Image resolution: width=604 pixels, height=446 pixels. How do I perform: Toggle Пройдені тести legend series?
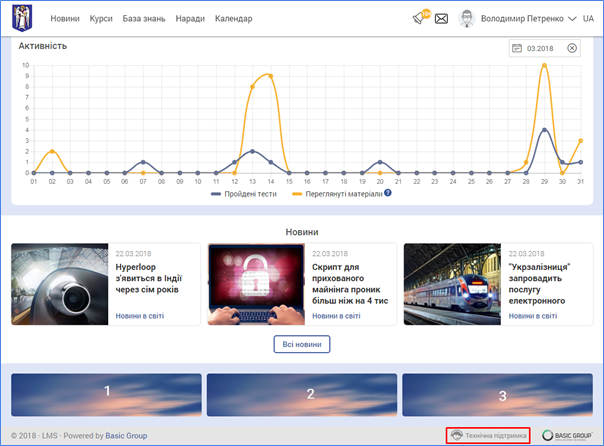[242, 193]
